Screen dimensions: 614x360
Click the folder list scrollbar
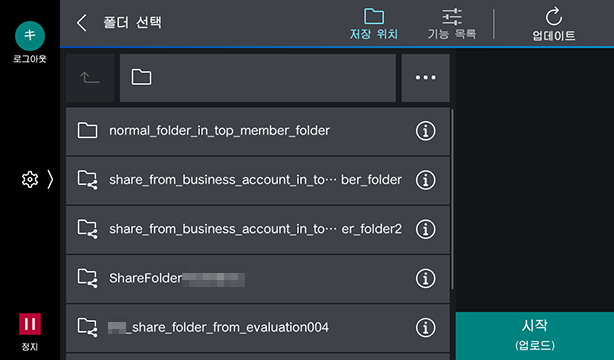(452, 199)
